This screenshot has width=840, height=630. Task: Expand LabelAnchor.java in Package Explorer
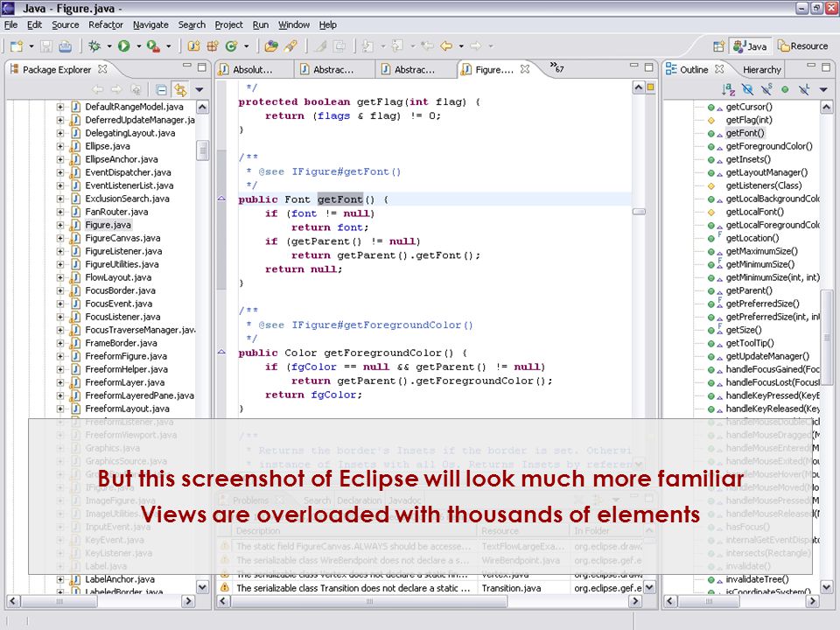[x=60, y=579]
